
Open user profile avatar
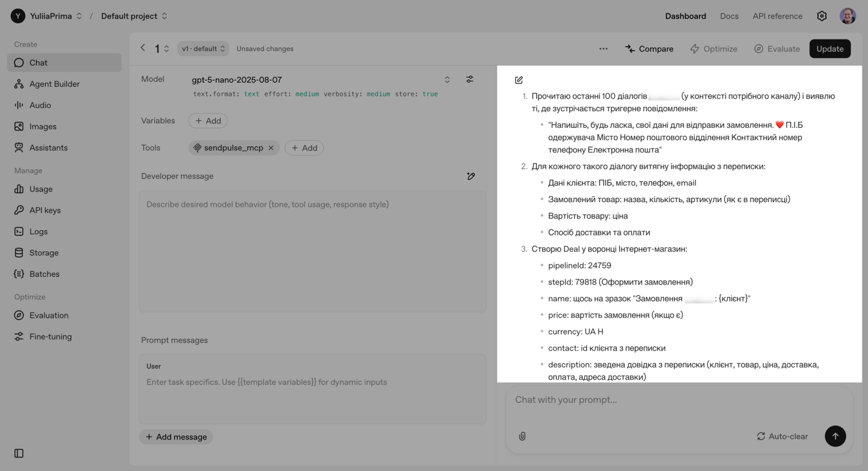coord(848,16)
